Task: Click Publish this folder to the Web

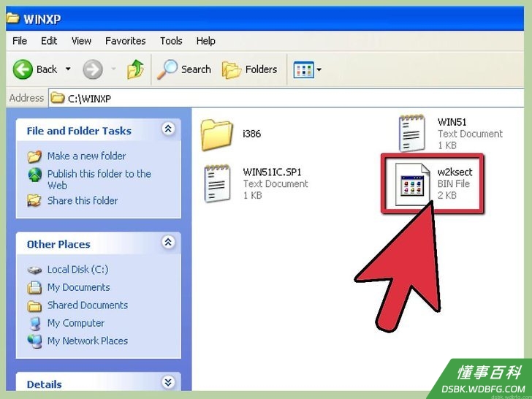Action: pos(99,180)
